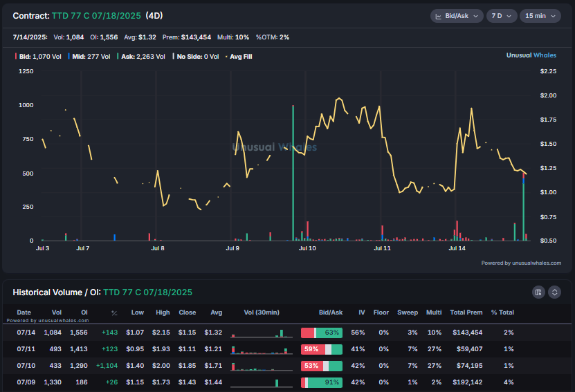The width and height of the screenshot is (575, 392).
Task: Sort by the Floor column header
Action: 381,312
